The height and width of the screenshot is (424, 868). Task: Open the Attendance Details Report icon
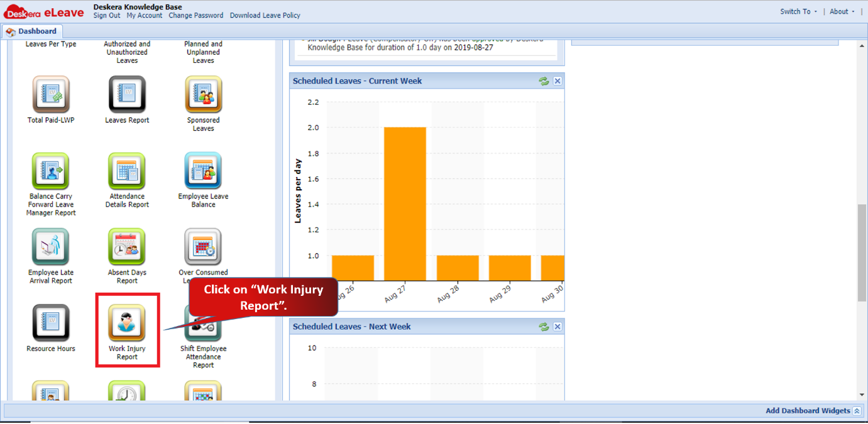[127, 171]
